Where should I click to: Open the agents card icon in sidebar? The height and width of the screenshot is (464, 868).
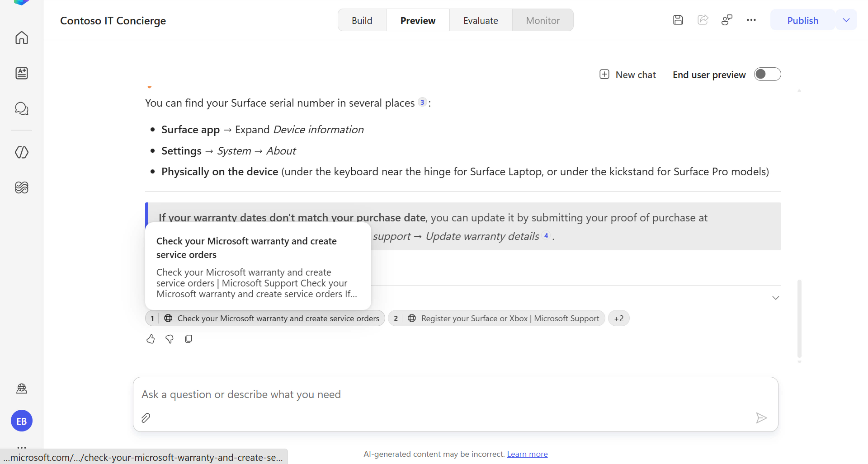click(22, 73)
